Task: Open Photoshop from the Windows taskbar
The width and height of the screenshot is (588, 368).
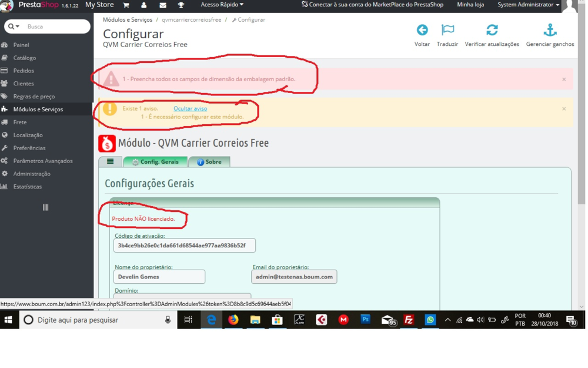Action: coord(365,320)
